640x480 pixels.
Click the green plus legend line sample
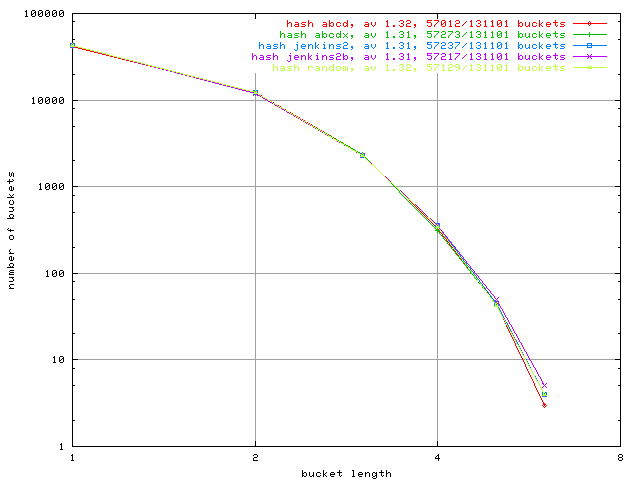pos(590,35)
